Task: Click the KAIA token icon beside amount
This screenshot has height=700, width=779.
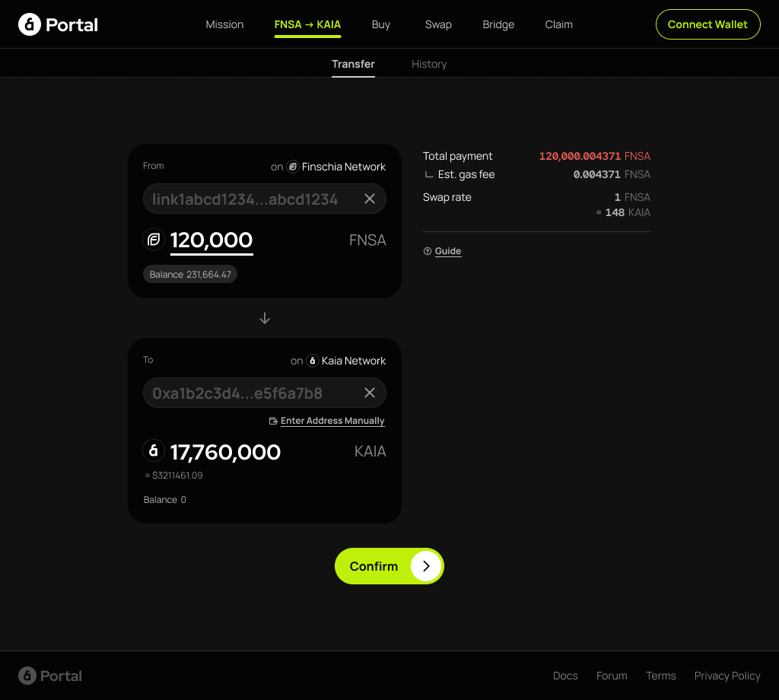Action: 154,451
